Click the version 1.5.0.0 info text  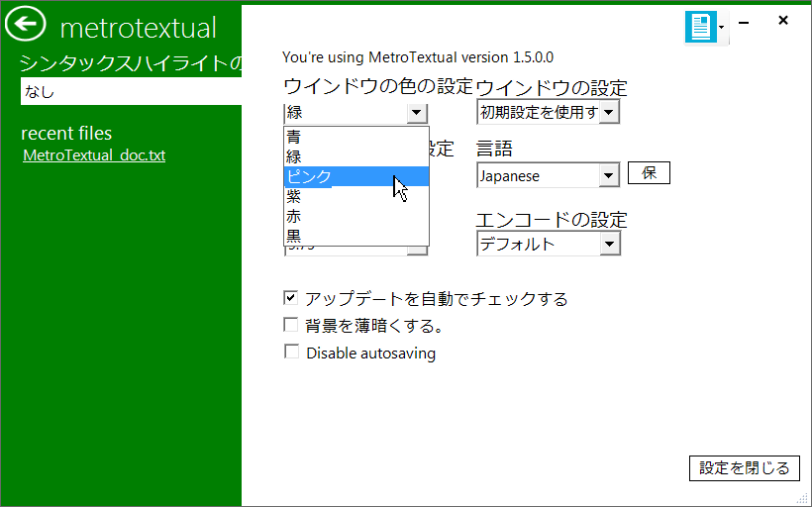click(418, 57)
